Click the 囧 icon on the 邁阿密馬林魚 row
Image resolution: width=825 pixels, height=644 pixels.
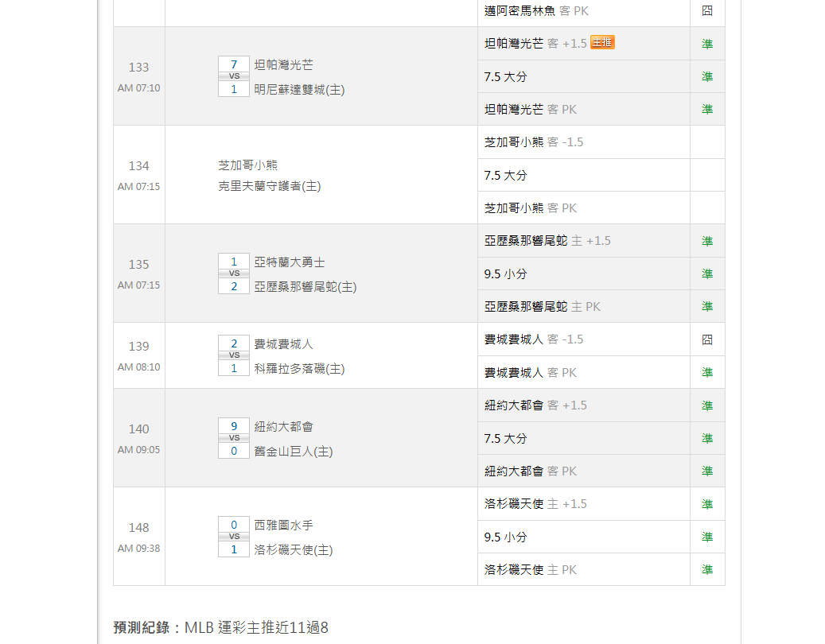click(x=707, y=11)
